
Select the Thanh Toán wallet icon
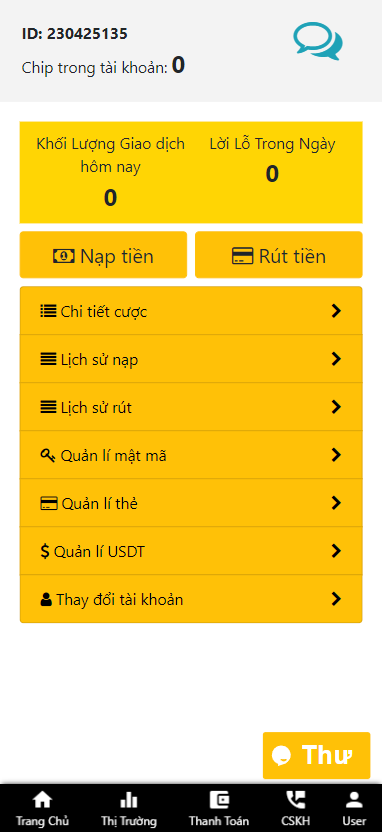click(x=219, y=800)
